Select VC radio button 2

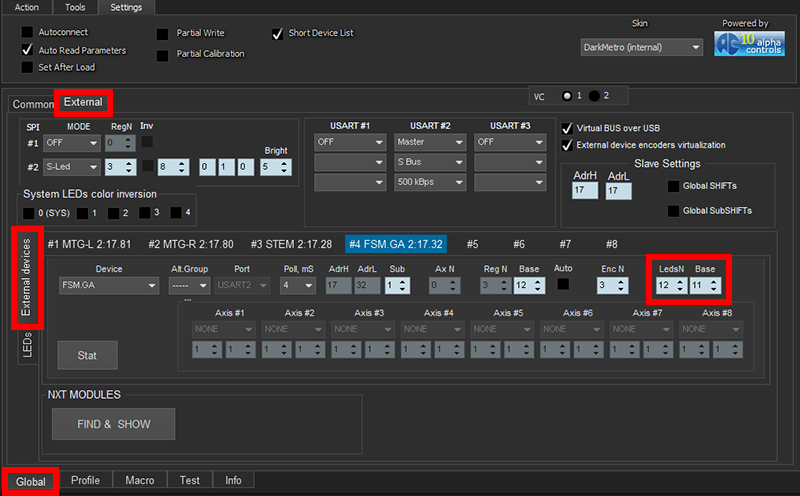pyautogui.click(x=594, y=95)
